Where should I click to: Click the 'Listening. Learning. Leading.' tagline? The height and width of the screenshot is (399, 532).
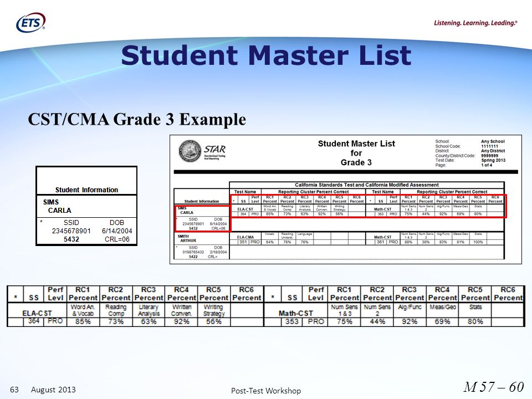tap(475, 23)
